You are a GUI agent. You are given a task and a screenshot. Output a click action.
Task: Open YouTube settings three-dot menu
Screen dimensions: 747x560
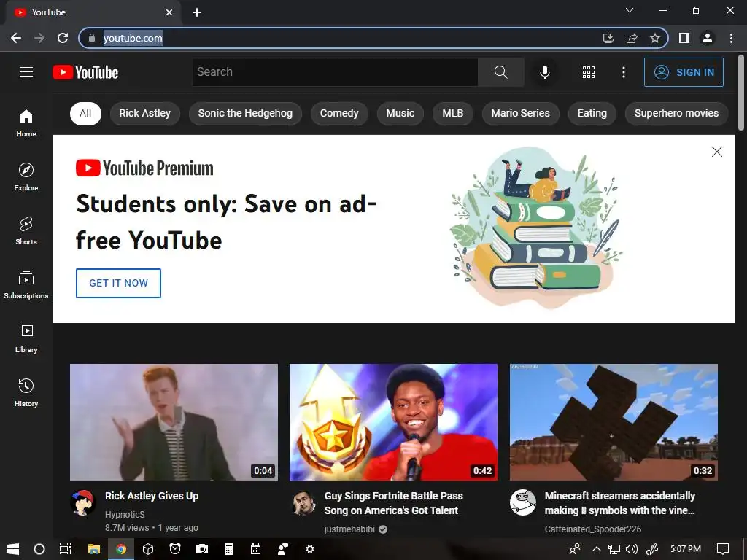pyautogui.click(x=624, y=72)
